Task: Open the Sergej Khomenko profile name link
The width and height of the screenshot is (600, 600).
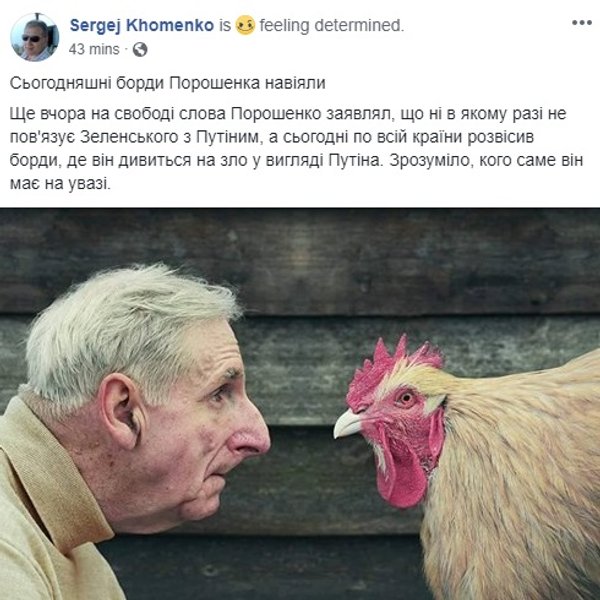Action: click(142, 25)
